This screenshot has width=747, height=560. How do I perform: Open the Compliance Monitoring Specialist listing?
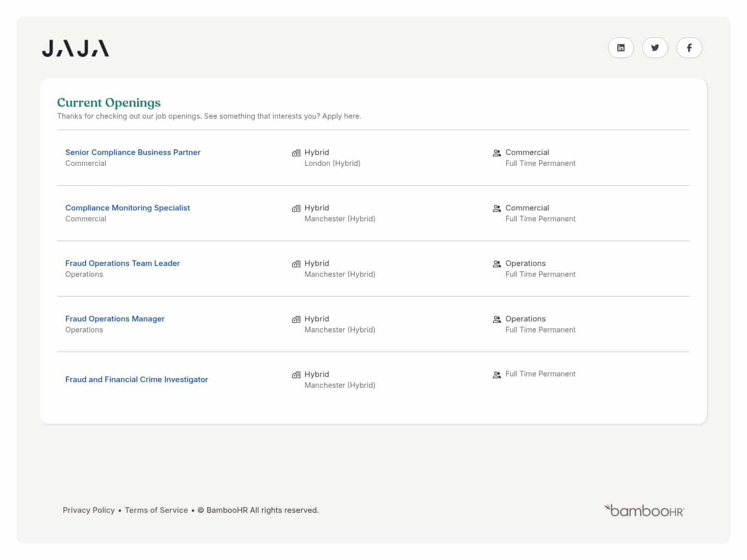128,207
